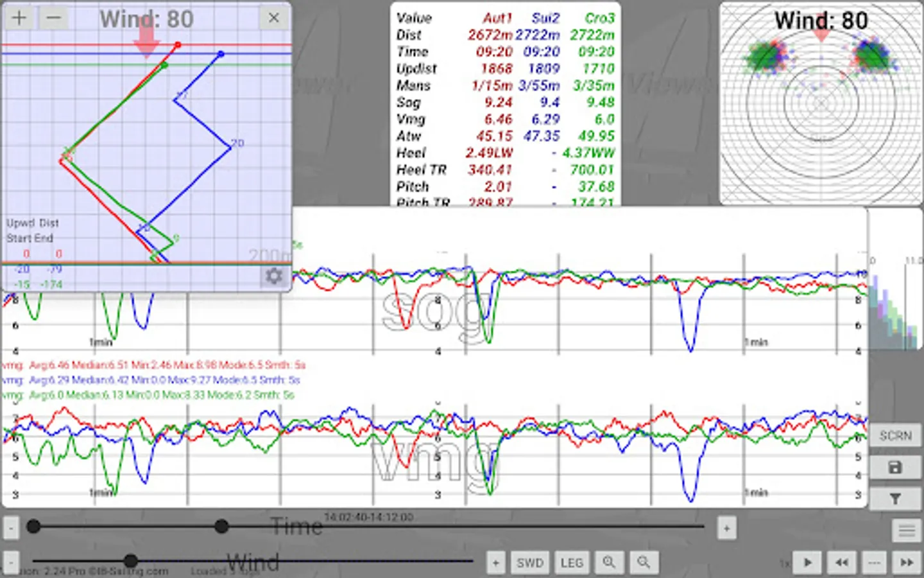The image size is (924, 578).
Task: Toggle the LEG button
Action: (x=572, y=563)
